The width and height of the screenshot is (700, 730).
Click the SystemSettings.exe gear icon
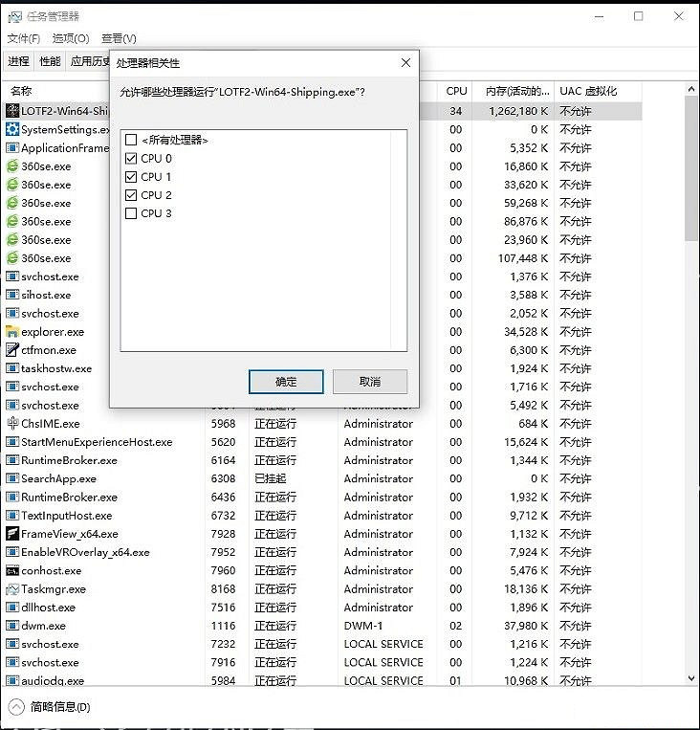click(x=12, y=129)
